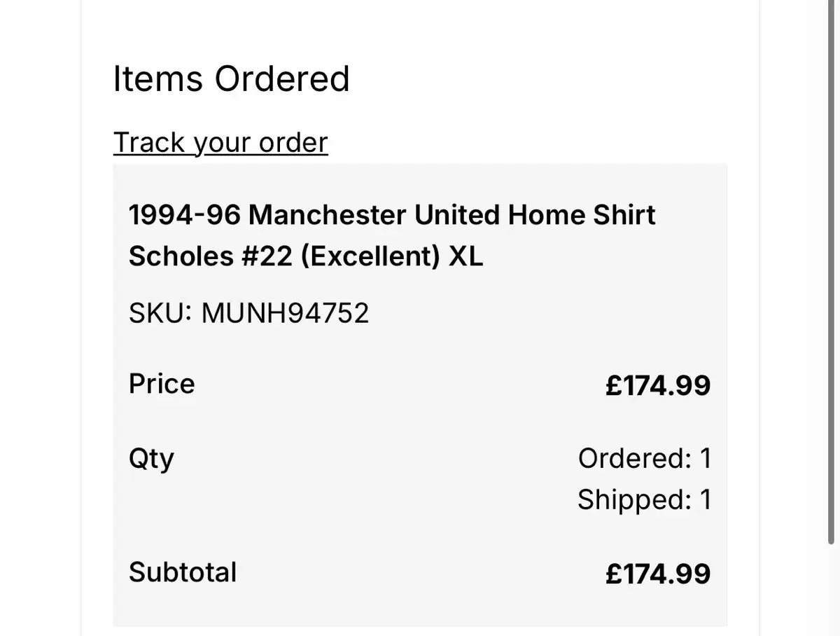Screen dimensions: 840x636
Task: Click the word 'Track' in tracking link
Action: (x=149, y=143)
